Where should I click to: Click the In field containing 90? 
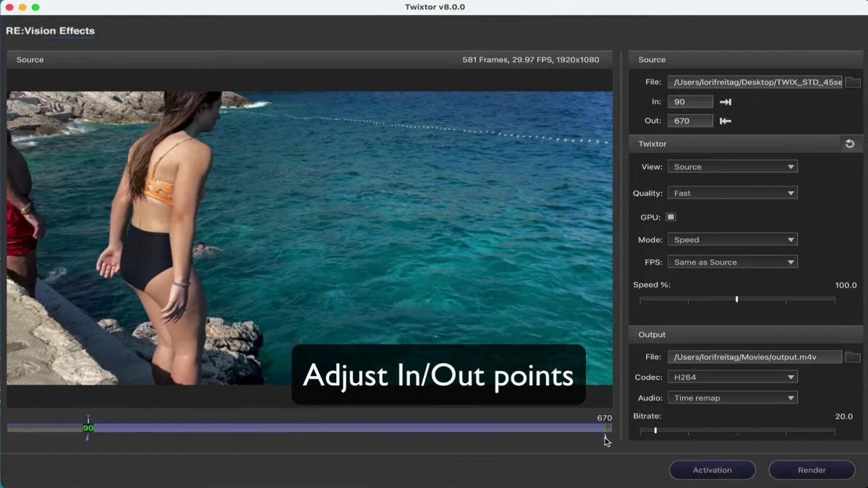[x=690, y=102]
